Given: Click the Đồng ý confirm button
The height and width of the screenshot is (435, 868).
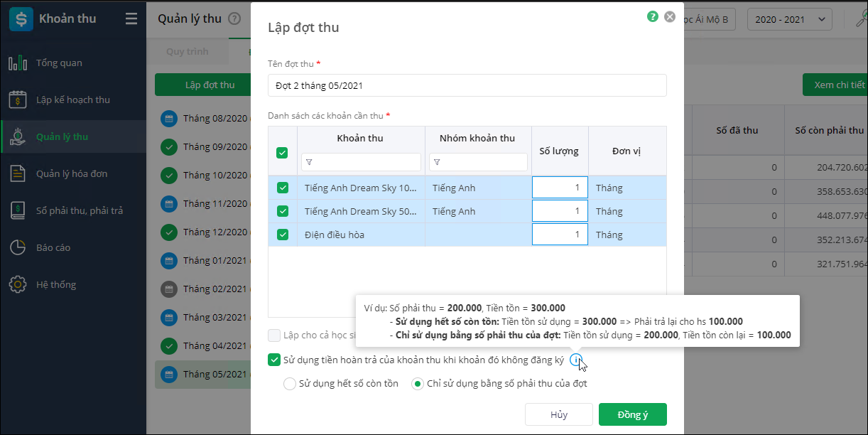Looking at the screenshot, I should (632, 414).
